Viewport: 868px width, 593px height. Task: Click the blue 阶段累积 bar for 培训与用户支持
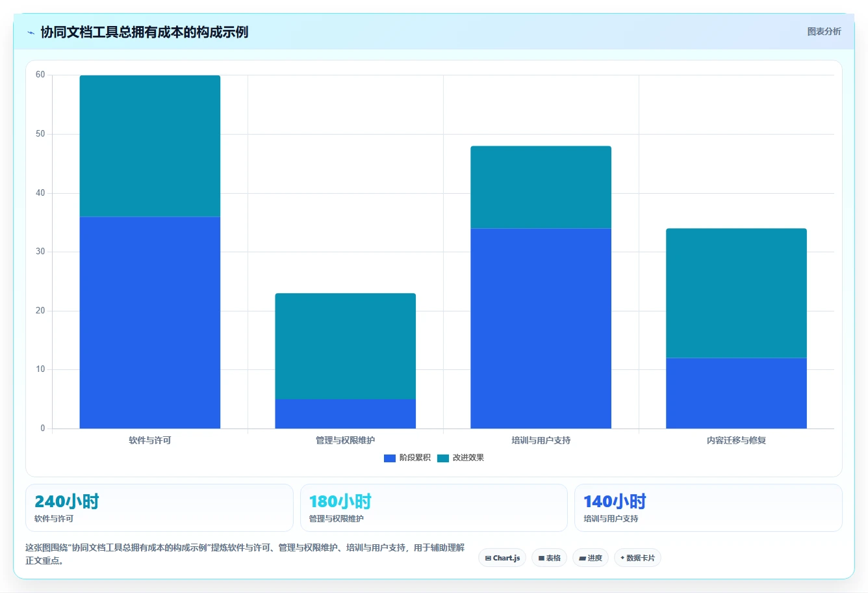click(541, 328)
